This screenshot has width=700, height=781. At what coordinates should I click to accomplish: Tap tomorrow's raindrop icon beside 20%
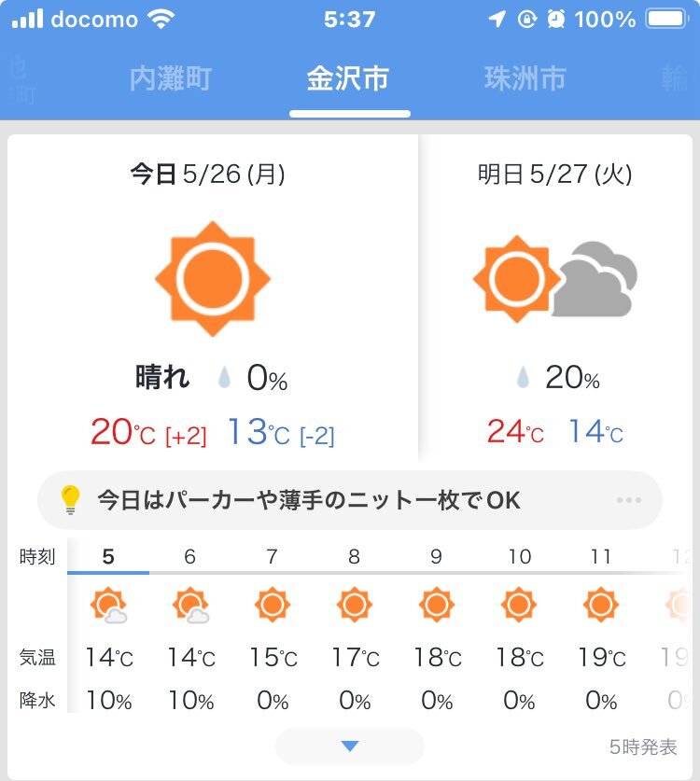click(523, 377)
